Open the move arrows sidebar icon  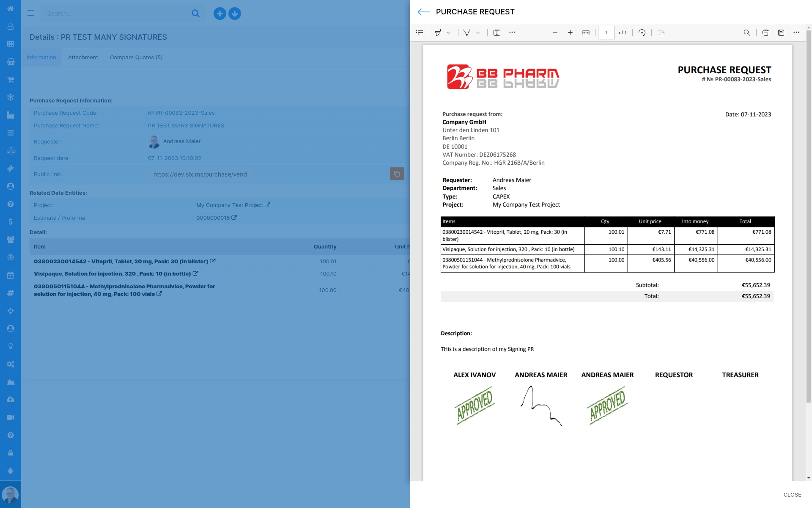[x=11, y=311]
